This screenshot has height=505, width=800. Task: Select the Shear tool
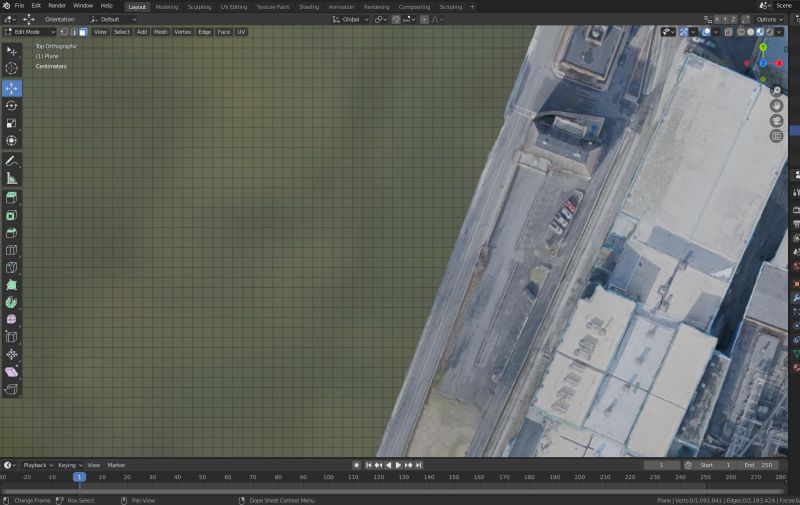coord(11,371)
